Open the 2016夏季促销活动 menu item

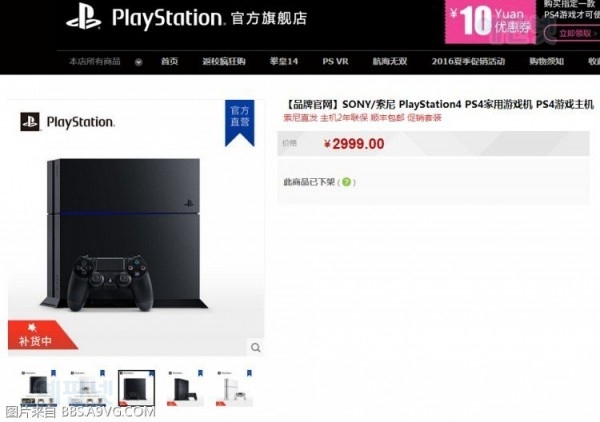(468, 61)
